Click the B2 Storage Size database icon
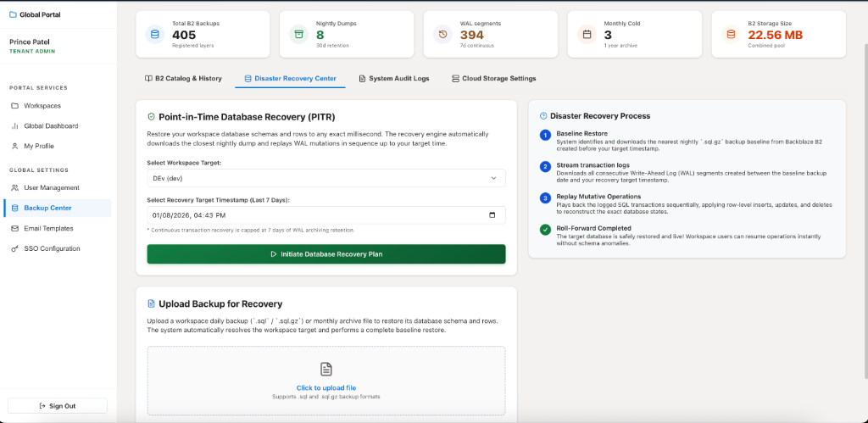Image resolution: width=868 pixels, height=423 pixels. [x=731, y=34]
